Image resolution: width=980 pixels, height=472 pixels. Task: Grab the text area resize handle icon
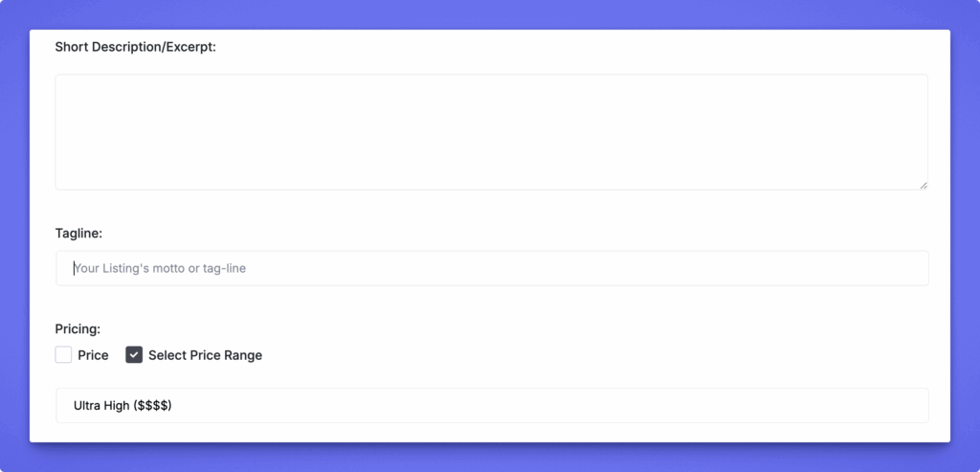pyautogui.click(x=924, y=185)
